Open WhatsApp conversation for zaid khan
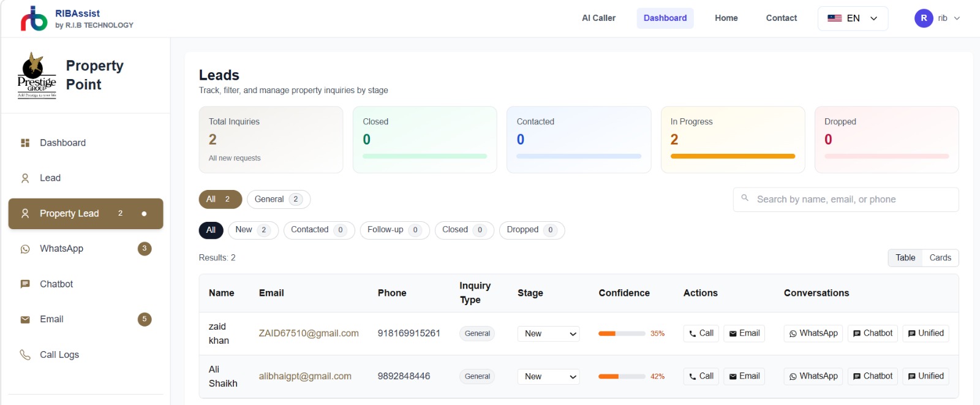Image resolution: width=980 pixels, height=405 pixels. click(x=813, y=333)
